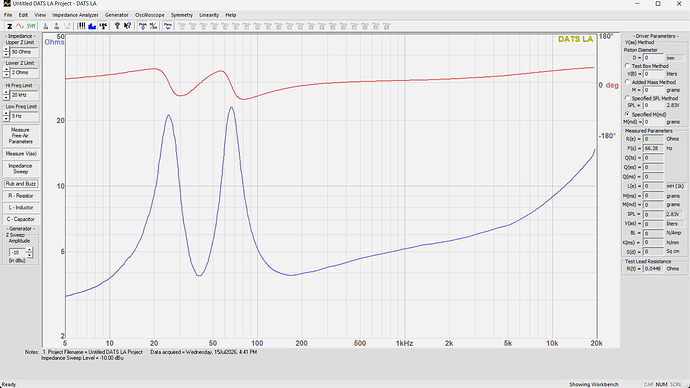Activate the context help pointer icon

coord(128,26)
